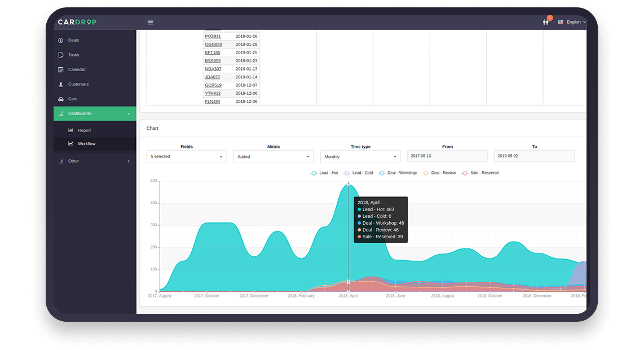Click the Lead - Cold legend color marker
This screenshot has height=350, width=644.
(x=347, y=173)
